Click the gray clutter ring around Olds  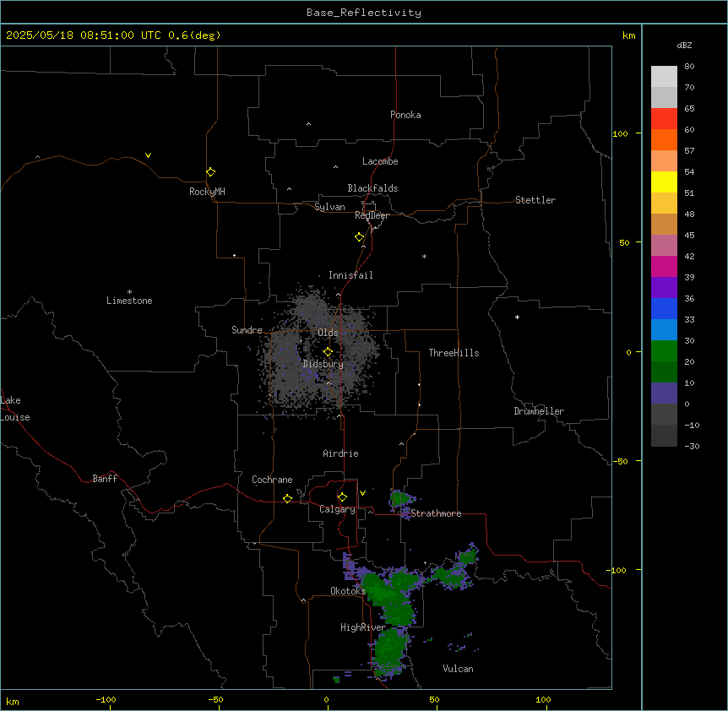(320, 353)
